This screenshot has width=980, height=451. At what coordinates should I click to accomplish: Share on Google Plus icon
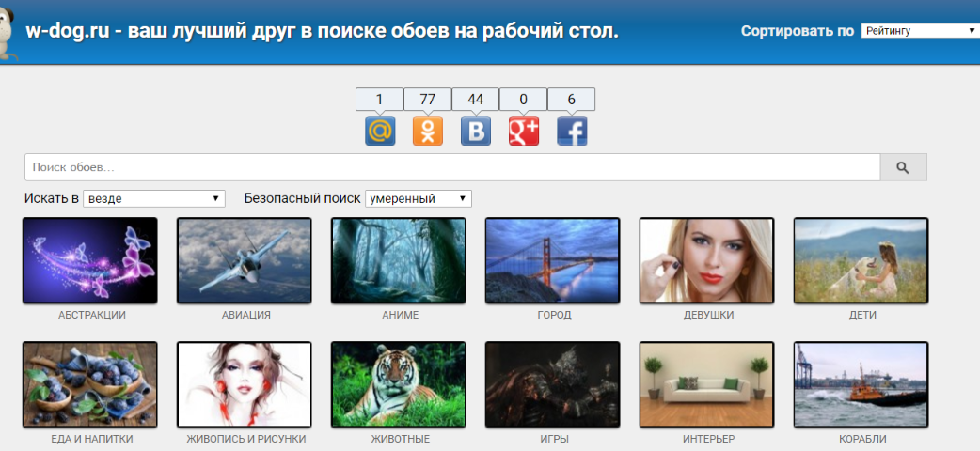click(524, 131)
